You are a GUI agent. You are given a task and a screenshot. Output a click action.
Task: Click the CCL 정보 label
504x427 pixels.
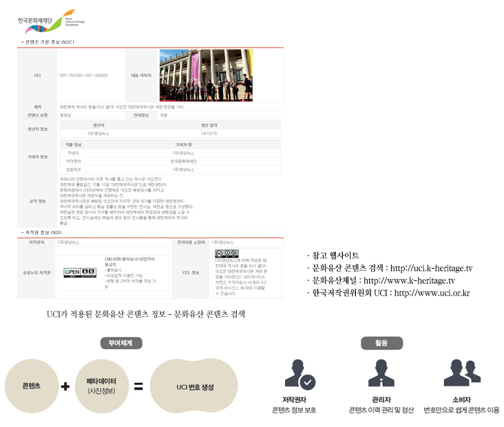(191, 273)
